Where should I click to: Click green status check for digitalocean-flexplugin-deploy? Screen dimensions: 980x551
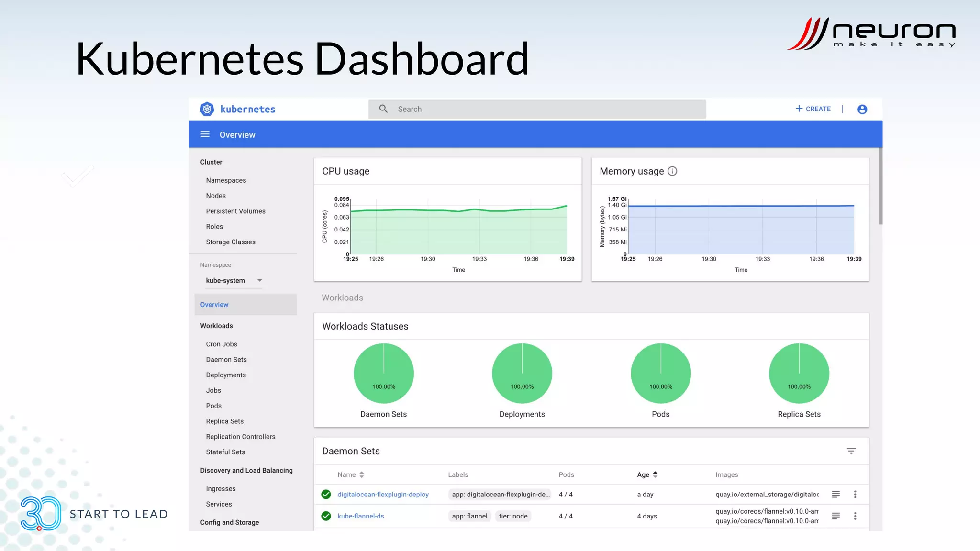[x=326, y=495]
